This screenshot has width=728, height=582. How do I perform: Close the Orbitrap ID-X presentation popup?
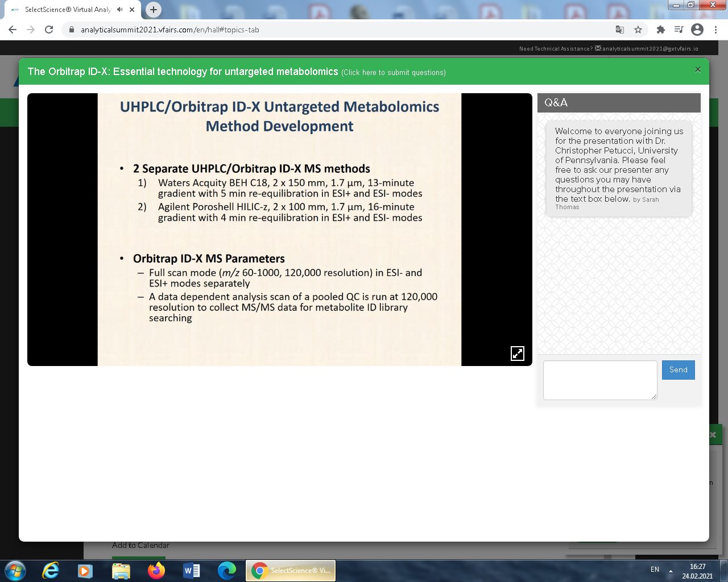[698, 70]
